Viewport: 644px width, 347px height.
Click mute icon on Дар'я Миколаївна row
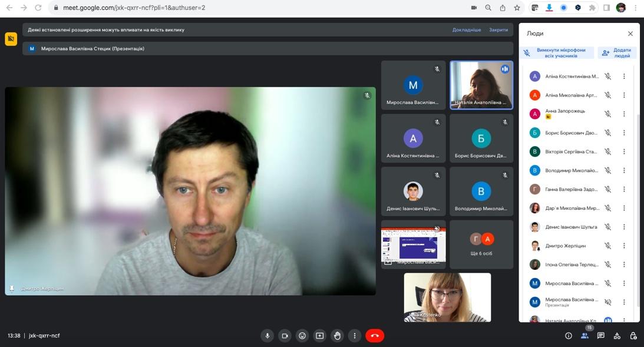(x=608, y=208)
